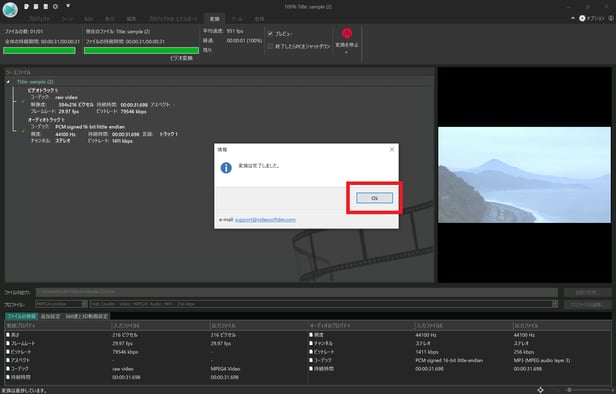
Task: Click the fit-to-window icon in status bar
Action: [541, 390]
